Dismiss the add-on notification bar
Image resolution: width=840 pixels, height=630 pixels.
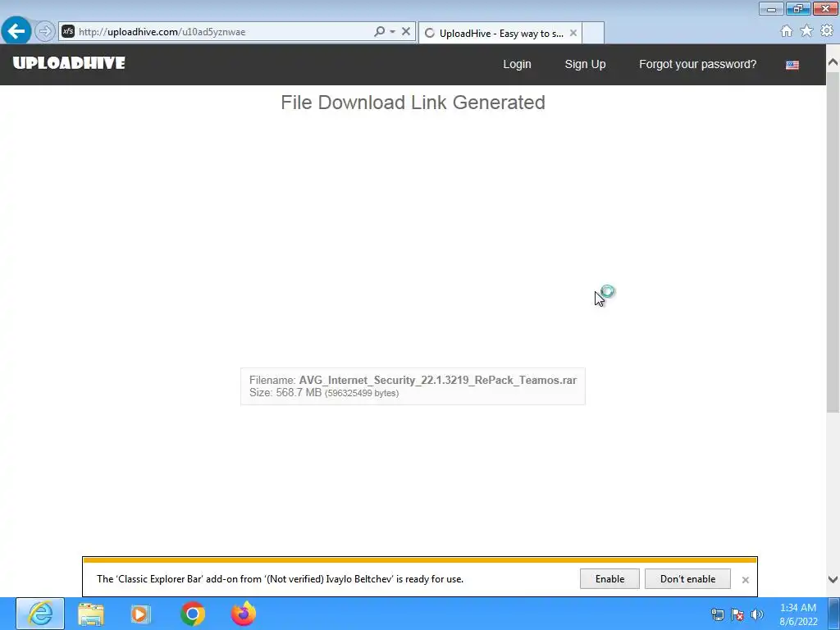pos(745,580)
